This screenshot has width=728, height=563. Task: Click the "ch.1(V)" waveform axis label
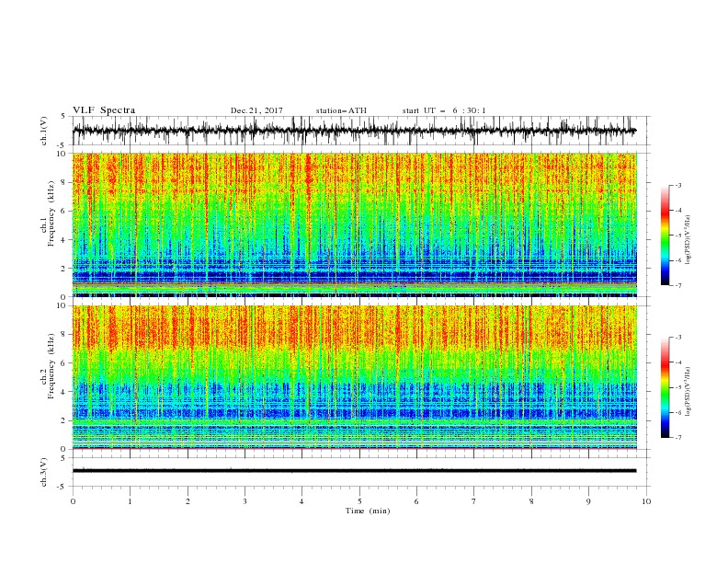coord(44,131)
